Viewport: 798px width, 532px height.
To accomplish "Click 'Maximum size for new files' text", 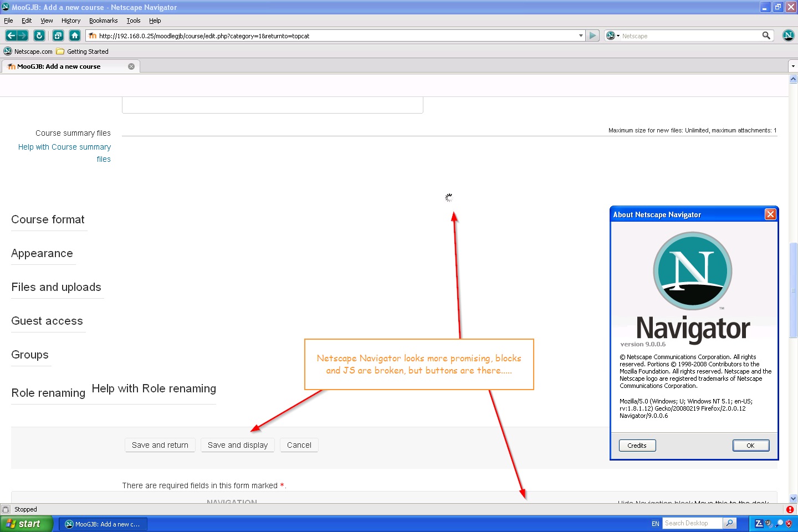I will pos(693,130).
